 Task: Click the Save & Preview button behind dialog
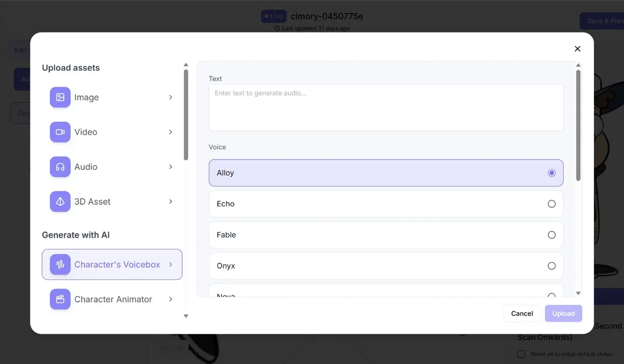(602, 21)
